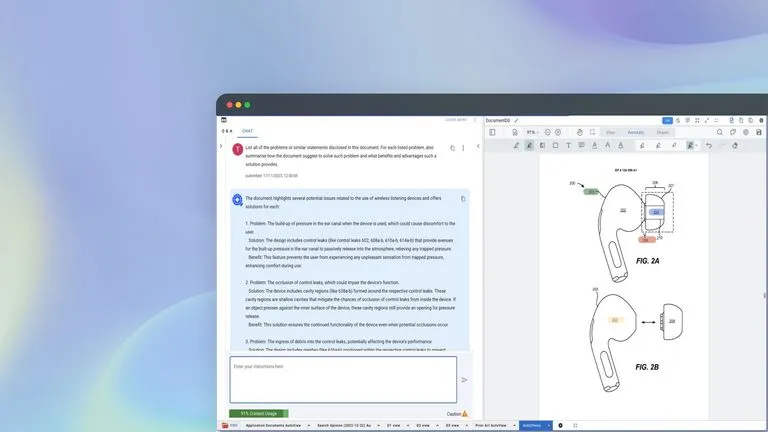The height and width of the screenshot is (432, 768).
Task: Collapse the chat panel with right-edge chevron
Action: click(x=479, y=146)
